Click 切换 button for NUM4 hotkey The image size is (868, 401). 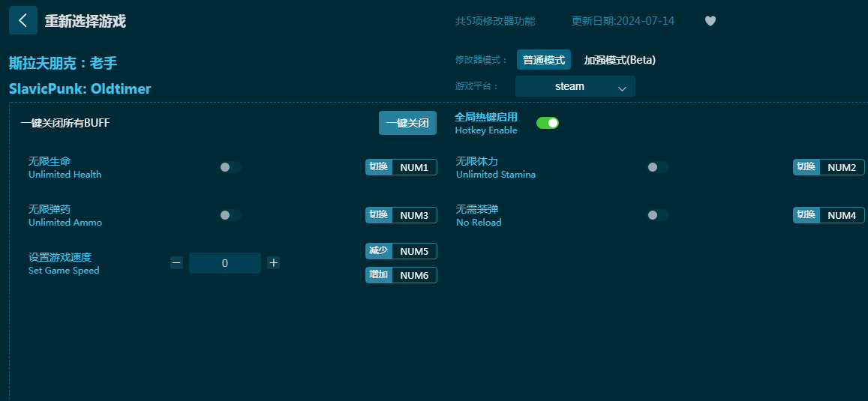pos(806,215)
